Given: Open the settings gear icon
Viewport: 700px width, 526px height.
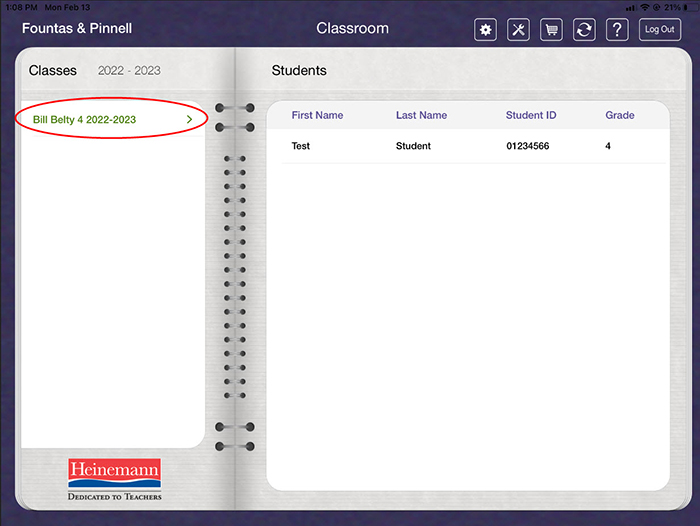Looking at the screenshot, I should coord(486,30).
